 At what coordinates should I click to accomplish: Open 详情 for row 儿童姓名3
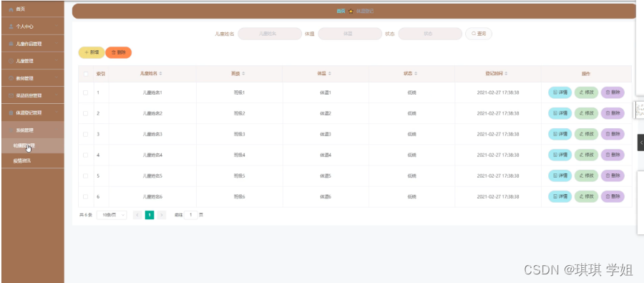[560, 134]
